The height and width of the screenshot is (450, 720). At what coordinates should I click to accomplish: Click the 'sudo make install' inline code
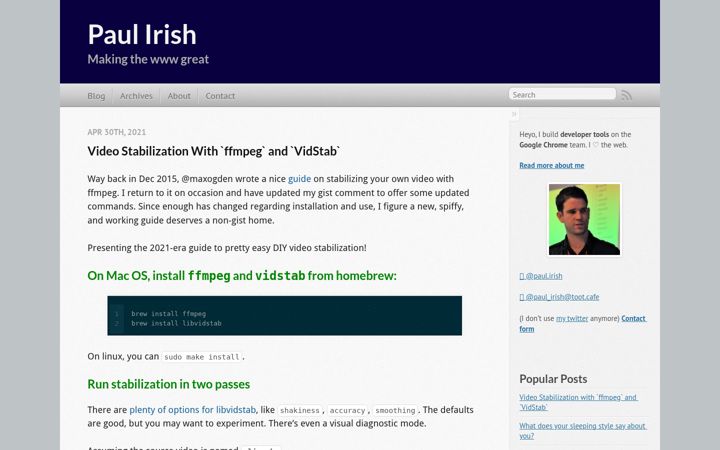[202, 357]
